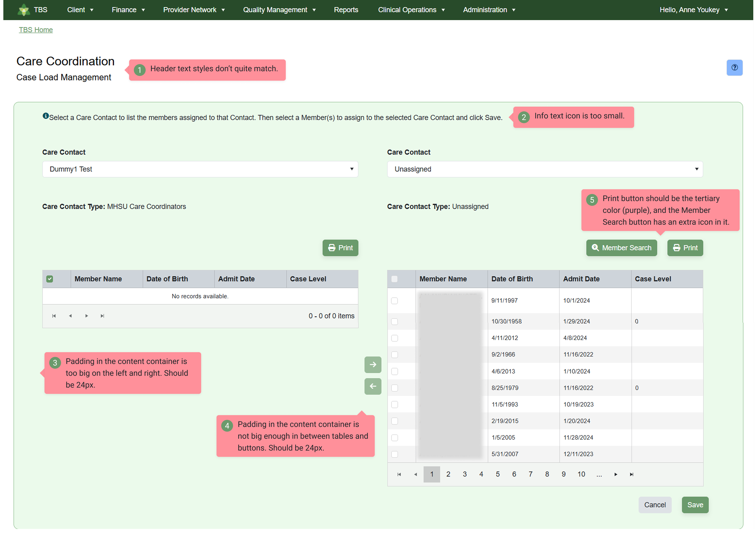The width and height of the screenshot is (756, 543).
Task: Click the left-arrow move button
Action: coord(373,386)
